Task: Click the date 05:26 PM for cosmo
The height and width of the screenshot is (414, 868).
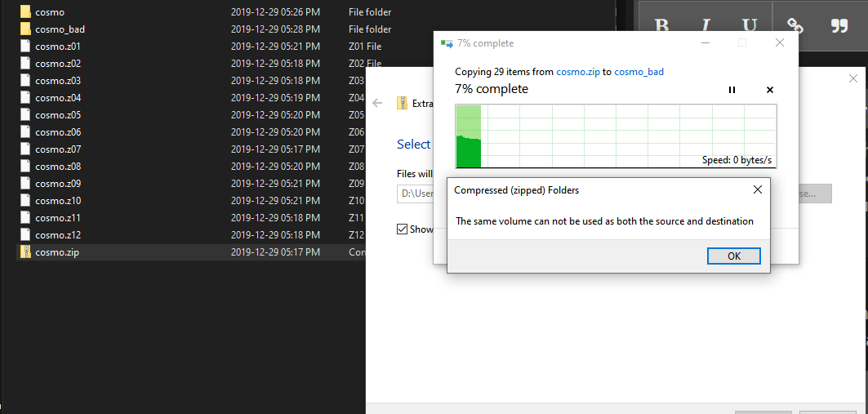Action: click(275, 11)
